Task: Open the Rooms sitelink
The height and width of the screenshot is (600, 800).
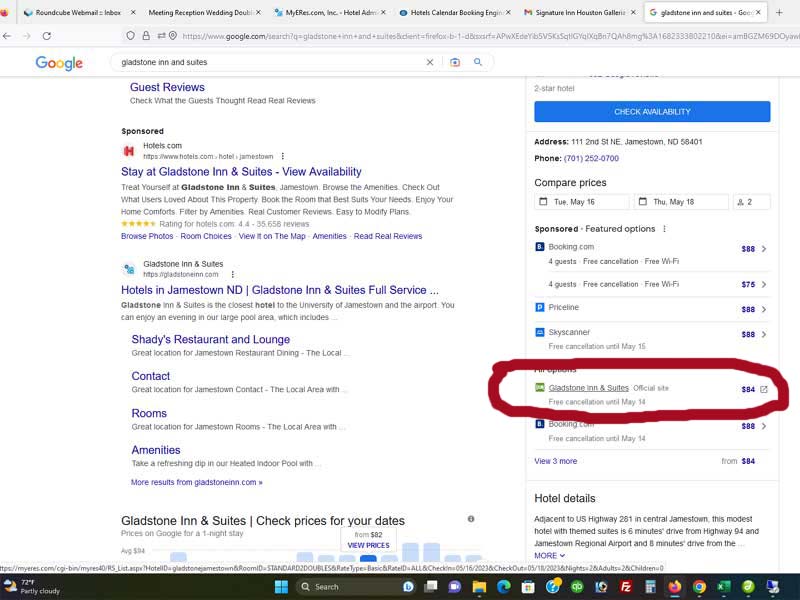Action: (149, 413)
